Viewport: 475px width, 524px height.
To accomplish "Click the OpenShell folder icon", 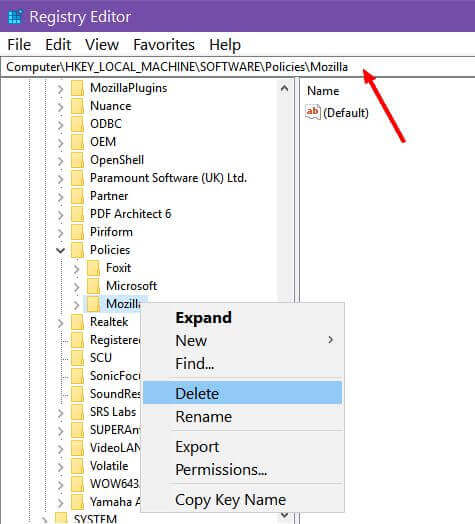I will (x=78, y=160).
